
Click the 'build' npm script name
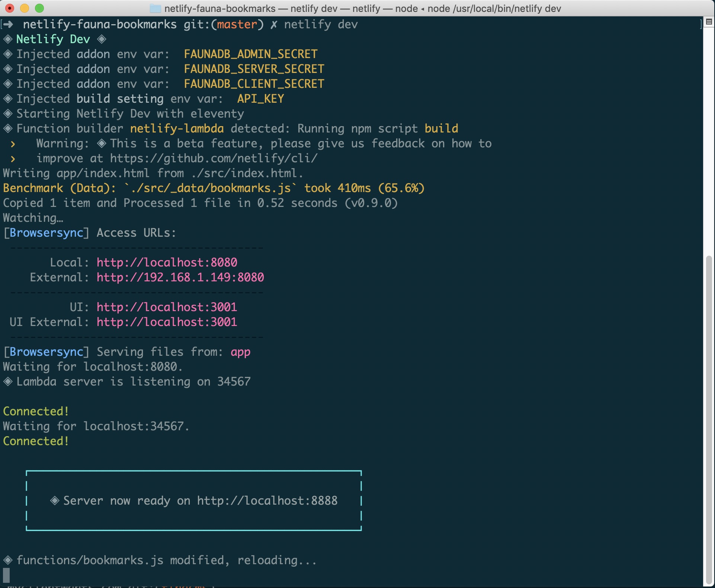click(x=442, y=128)
